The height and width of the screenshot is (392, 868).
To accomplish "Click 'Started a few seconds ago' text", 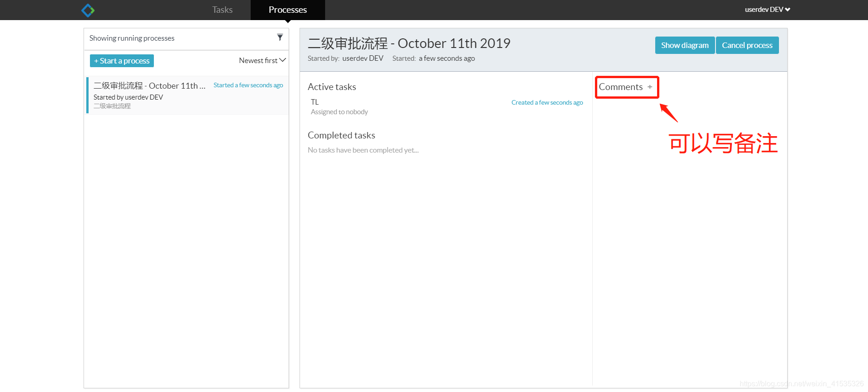I will (248, 85).
